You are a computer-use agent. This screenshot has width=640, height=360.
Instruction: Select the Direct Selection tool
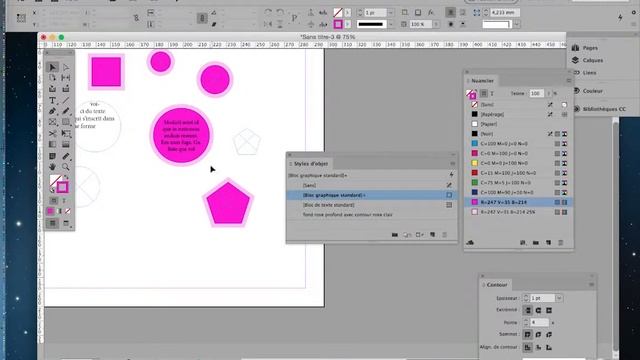pos(66,67)
